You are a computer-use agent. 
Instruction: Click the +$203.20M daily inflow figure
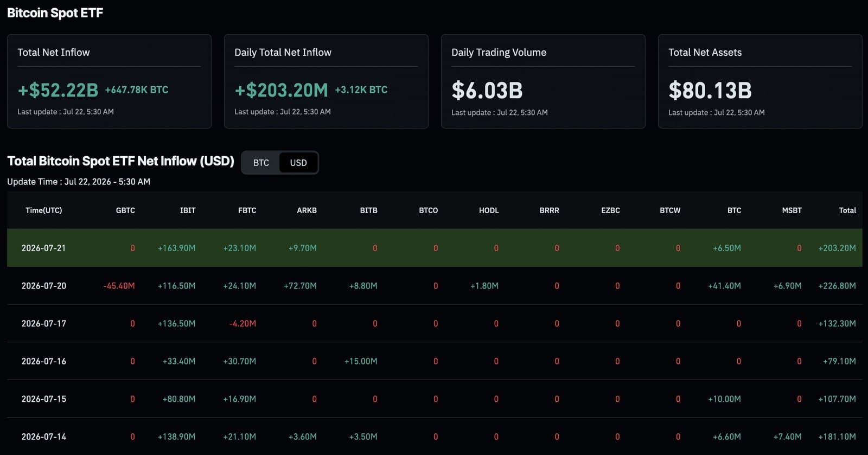point(282,90)
